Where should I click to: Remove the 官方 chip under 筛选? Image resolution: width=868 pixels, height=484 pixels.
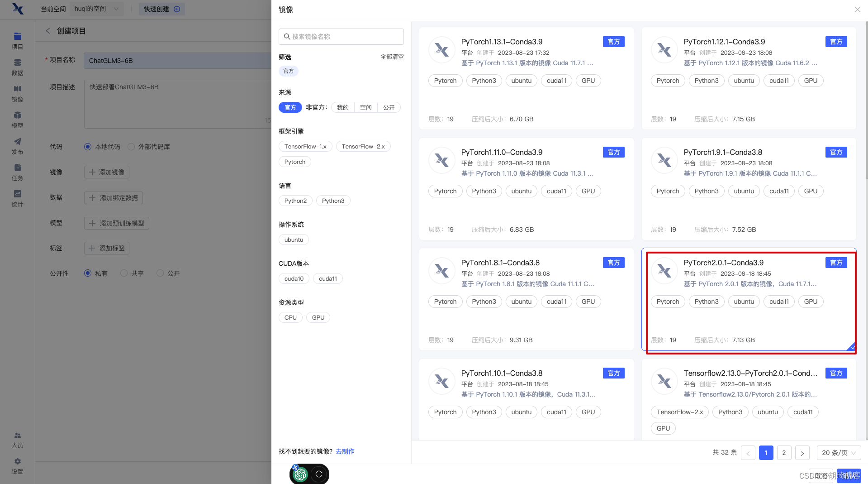pos(289,71)
